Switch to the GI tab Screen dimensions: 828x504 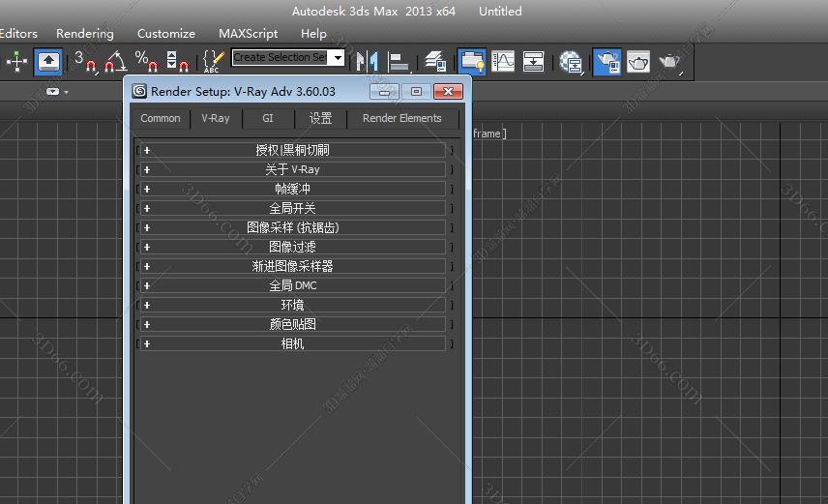pyautogui.click(x=268, y=118)
